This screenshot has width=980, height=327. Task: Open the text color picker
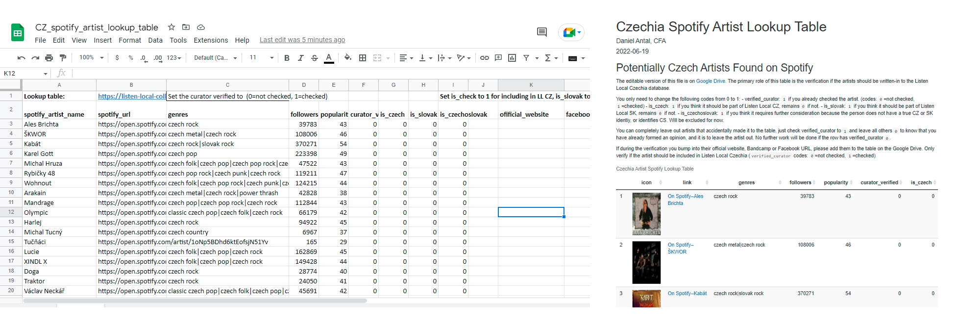(x=329, y=58)
